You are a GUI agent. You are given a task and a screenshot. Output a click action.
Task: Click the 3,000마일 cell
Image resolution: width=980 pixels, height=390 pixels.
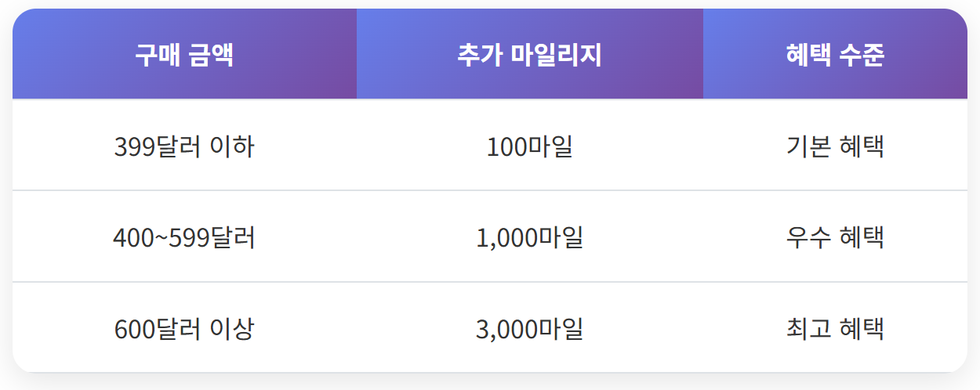pos(530,327)
